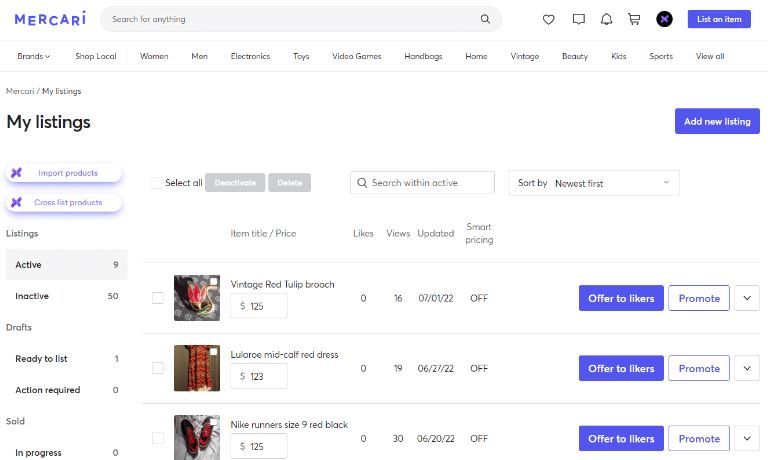The height and width of the screenshot is (460, 768).
Task: Open In progress sold items
Action: tap(67, 452)
